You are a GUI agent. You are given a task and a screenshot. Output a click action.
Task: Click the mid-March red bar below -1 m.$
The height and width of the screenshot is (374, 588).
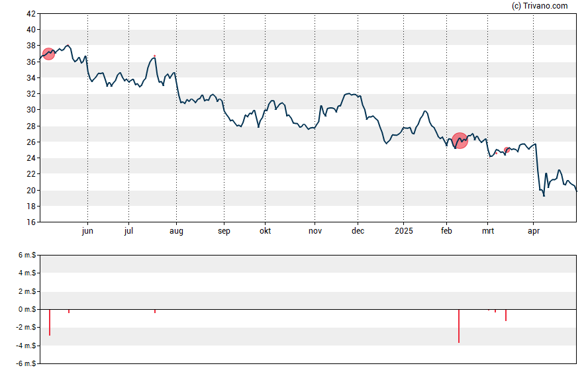click(506, 315)
